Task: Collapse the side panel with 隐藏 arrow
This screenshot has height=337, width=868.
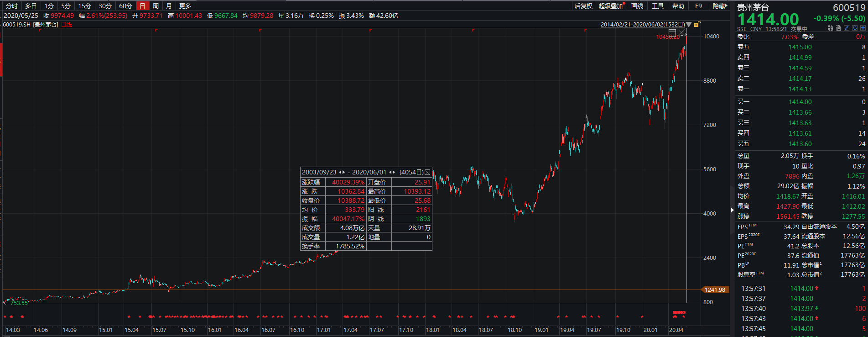Action: 720,6
